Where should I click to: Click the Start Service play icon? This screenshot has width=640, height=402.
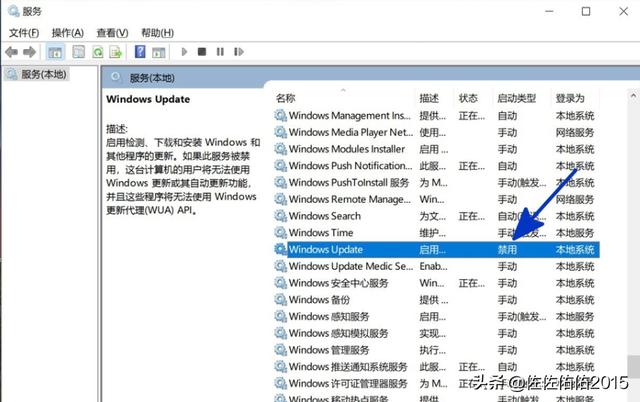[x=184, y=52]
